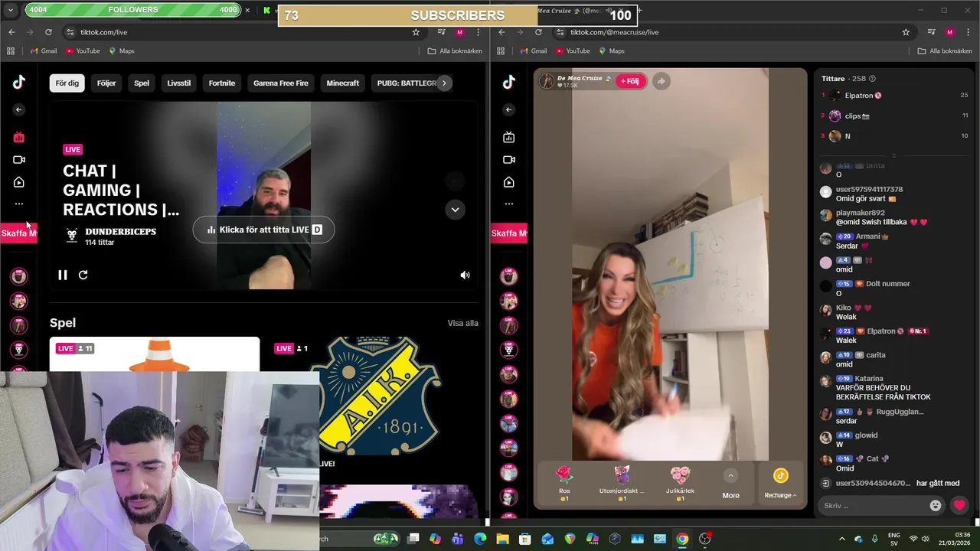Expand top viewers list chevron
Viewport: 980px width, 551px height.
click(x=893, y=155)
